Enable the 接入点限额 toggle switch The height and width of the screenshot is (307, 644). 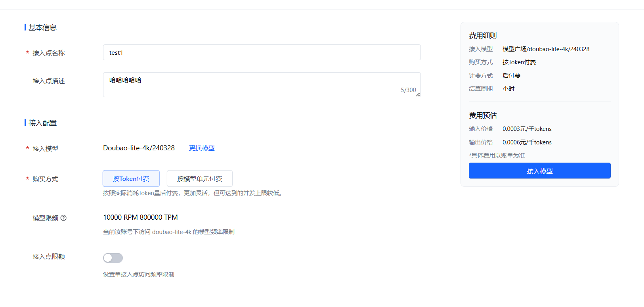tap(113, 258)
